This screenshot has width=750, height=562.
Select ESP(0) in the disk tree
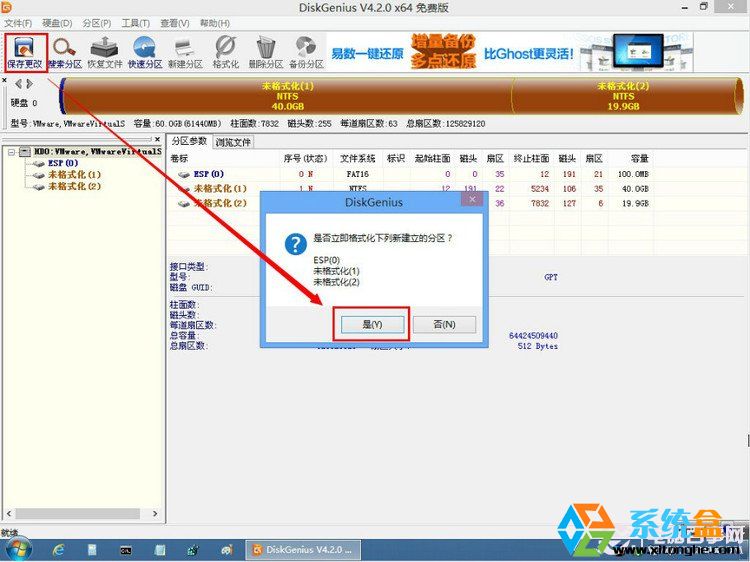click(63, 163)
